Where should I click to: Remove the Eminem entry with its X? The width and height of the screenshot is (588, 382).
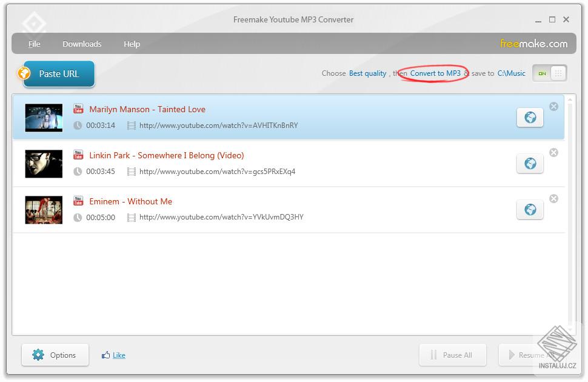(x=553, y=198)
